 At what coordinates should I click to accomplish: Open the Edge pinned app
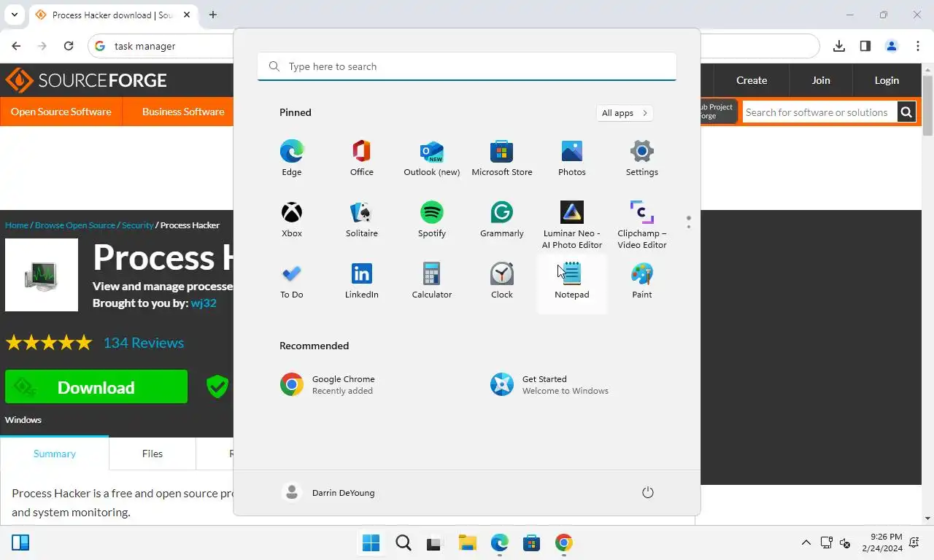point(292,159)
